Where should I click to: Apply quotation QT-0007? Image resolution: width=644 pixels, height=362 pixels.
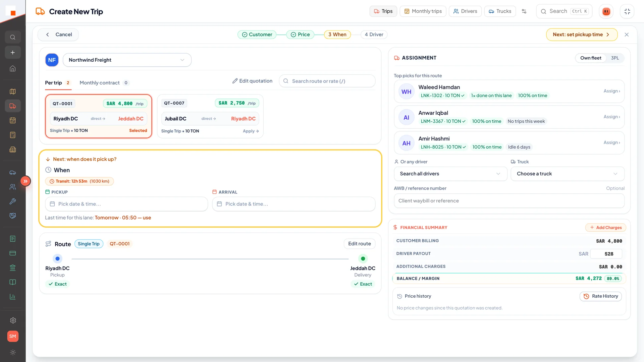(251, 131)
